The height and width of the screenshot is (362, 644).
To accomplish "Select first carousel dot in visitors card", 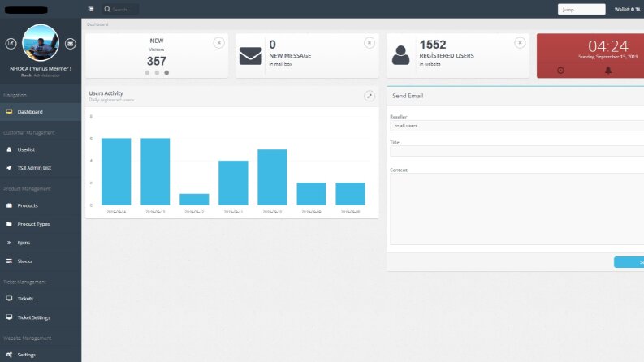I will [x=147, y=73].
